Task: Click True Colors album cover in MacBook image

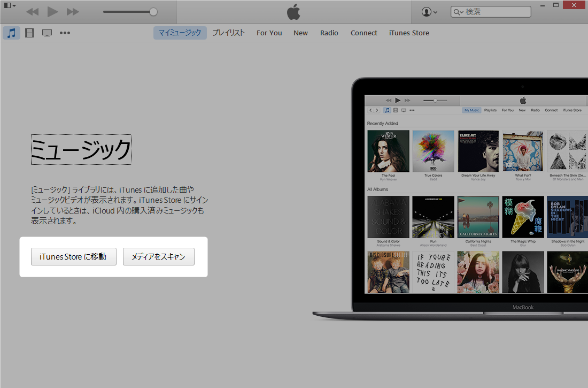Action: tap(433, 151)
